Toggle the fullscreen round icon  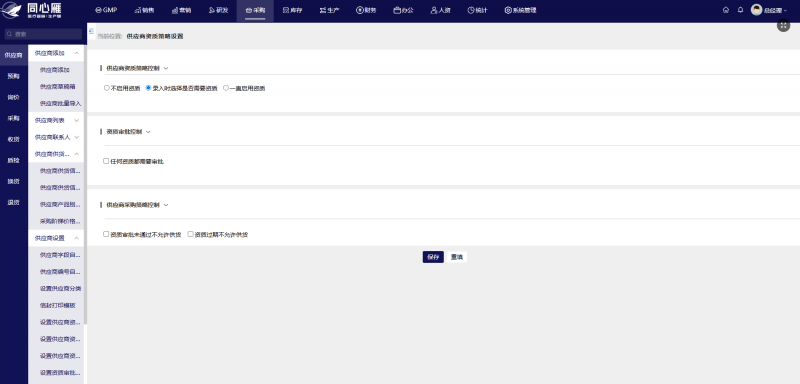tap(783, 25)
